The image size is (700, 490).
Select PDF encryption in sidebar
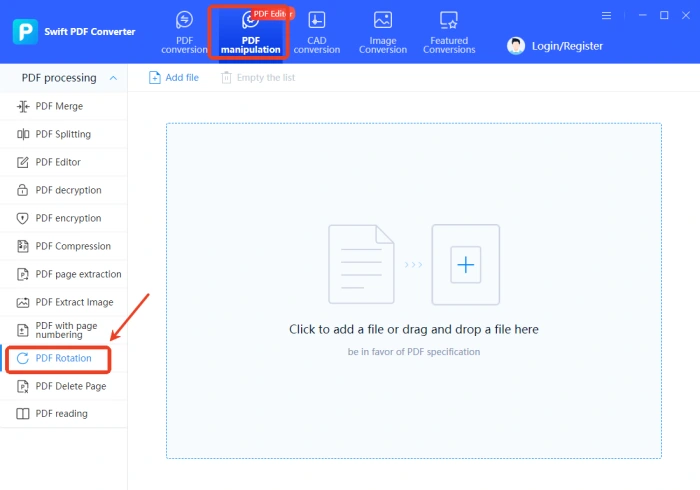(x=64, y=218)
